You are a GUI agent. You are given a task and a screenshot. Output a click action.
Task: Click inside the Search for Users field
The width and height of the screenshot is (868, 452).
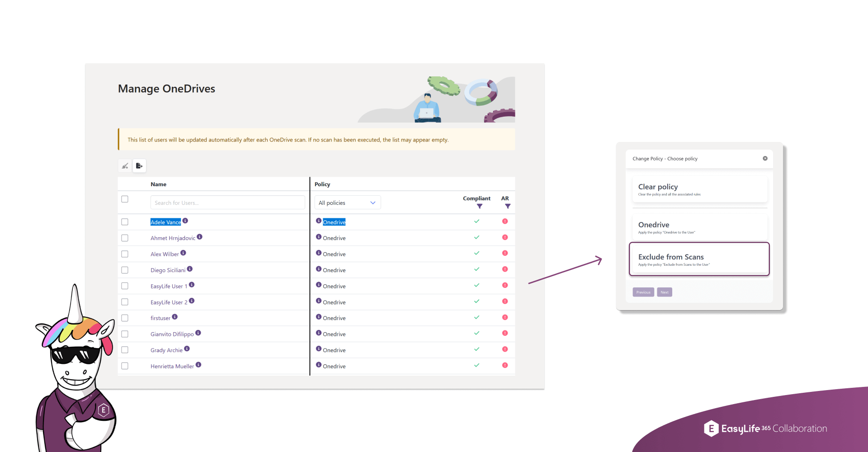pyautogui.click(x=227, y=202)
